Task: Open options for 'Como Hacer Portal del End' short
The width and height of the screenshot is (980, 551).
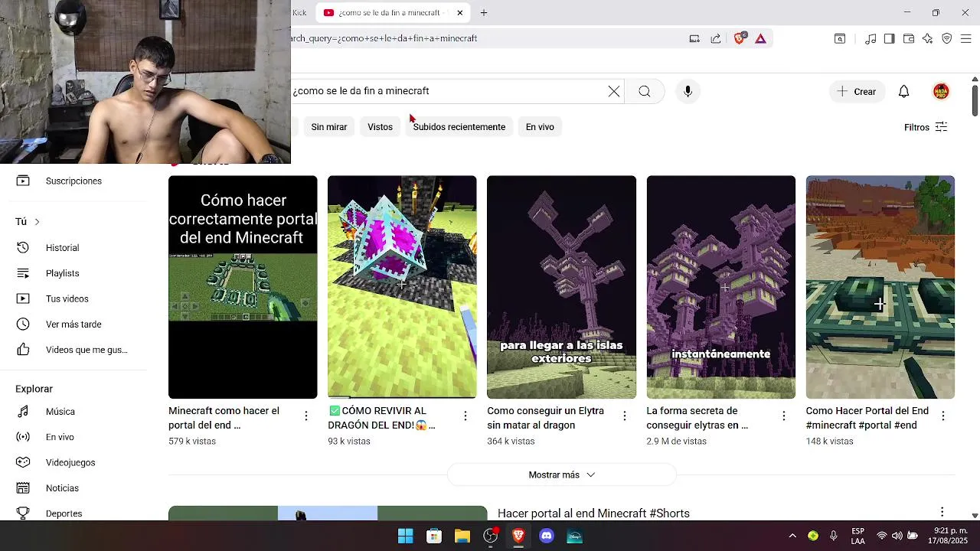Action: tap(942, 416)
